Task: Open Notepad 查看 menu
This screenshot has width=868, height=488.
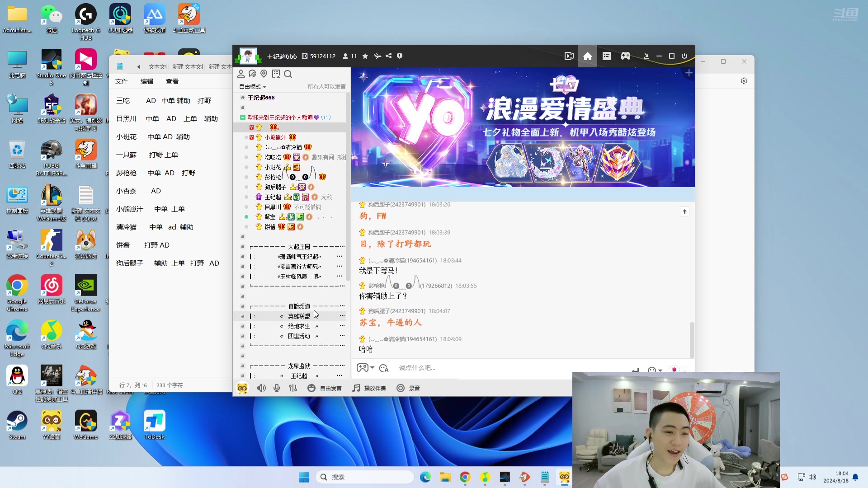Action: point(172,81)
